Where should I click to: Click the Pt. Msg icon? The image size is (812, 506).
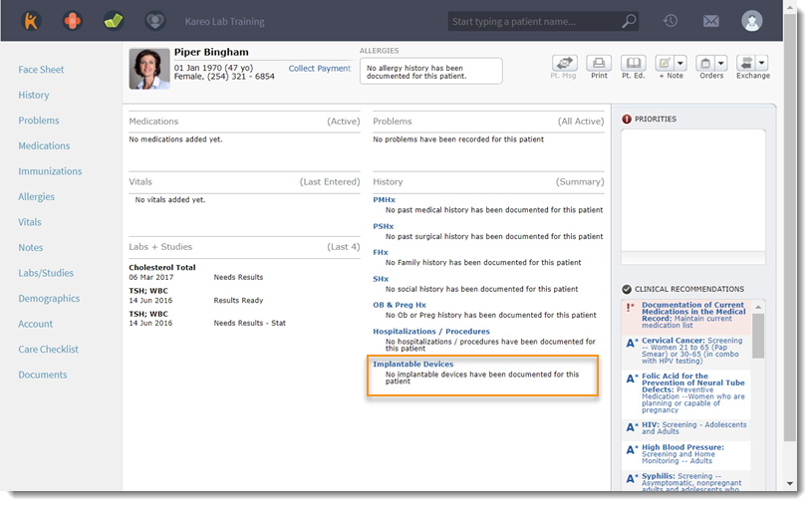(x=564, y=64)
